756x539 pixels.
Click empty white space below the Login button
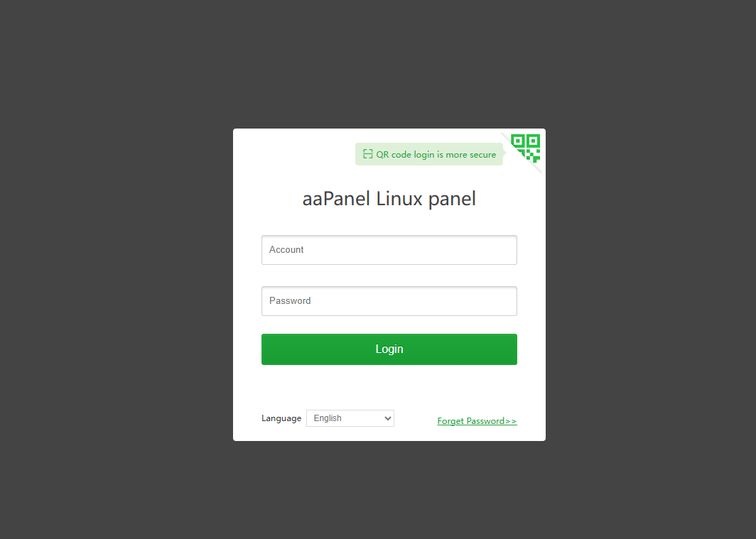click(389, 387)
